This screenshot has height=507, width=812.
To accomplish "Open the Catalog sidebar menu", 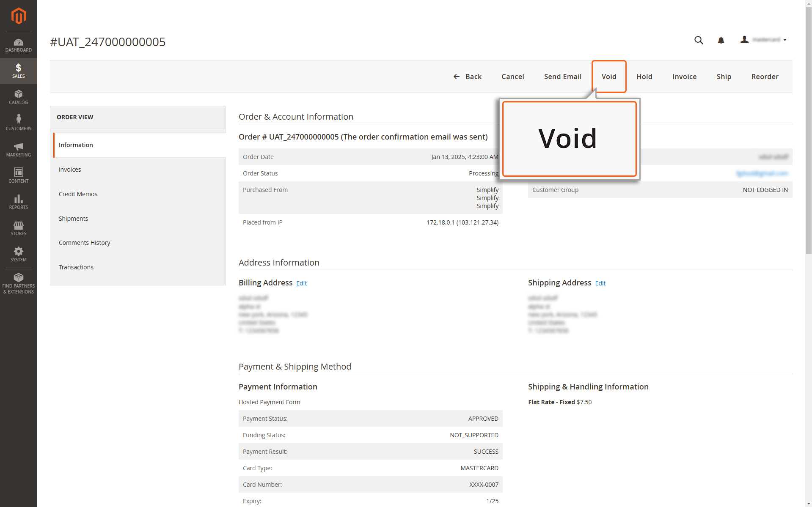I will point(19,97).
